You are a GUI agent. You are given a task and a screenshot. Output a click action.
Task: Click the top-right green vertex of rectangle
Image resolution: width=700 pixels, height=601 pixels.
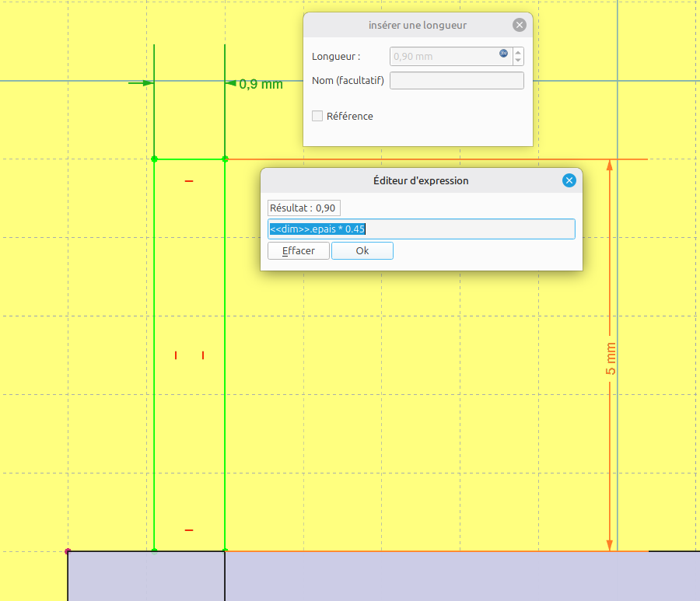pyautogui.click(x=225, y=159)
